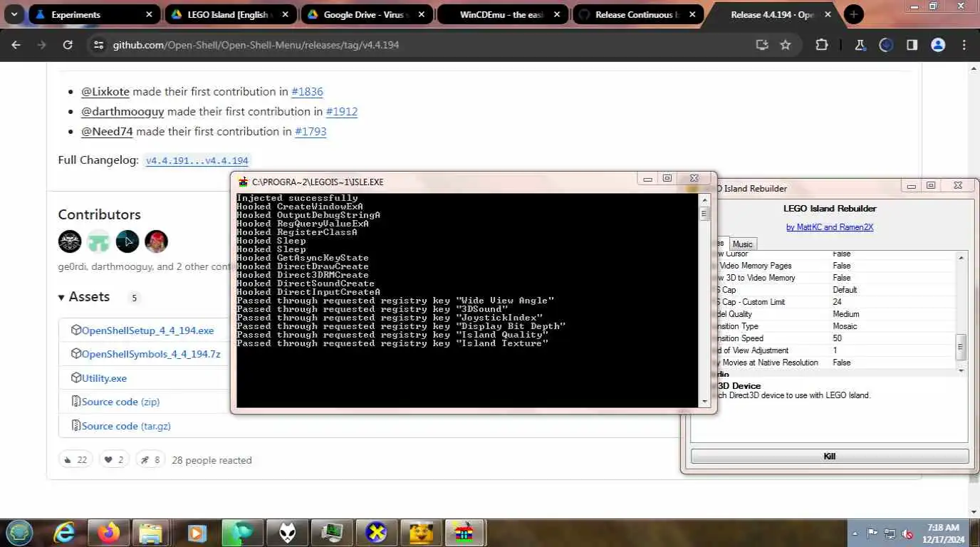Open the tab search dropdown arrow
980x547 pixels.
(x=14, y=14)
